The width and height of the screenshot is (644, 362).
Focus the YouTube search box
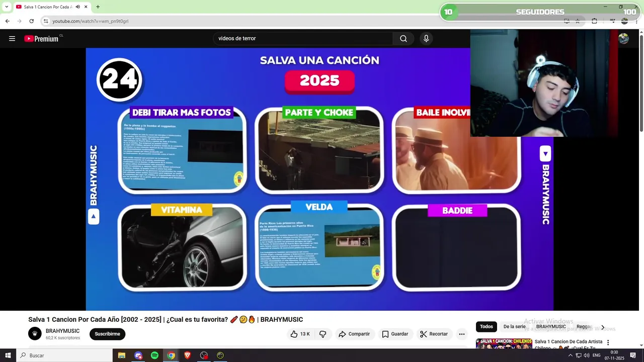303,39
